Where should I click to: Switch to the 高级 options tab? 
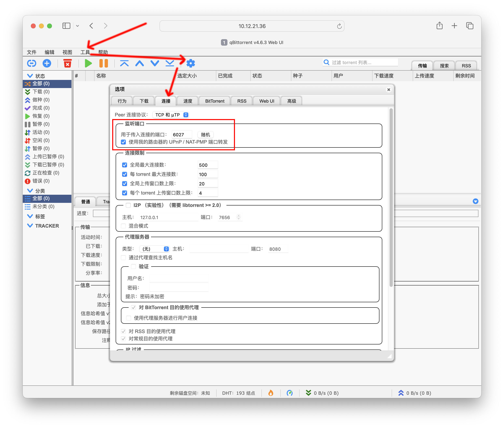(291, 101)
